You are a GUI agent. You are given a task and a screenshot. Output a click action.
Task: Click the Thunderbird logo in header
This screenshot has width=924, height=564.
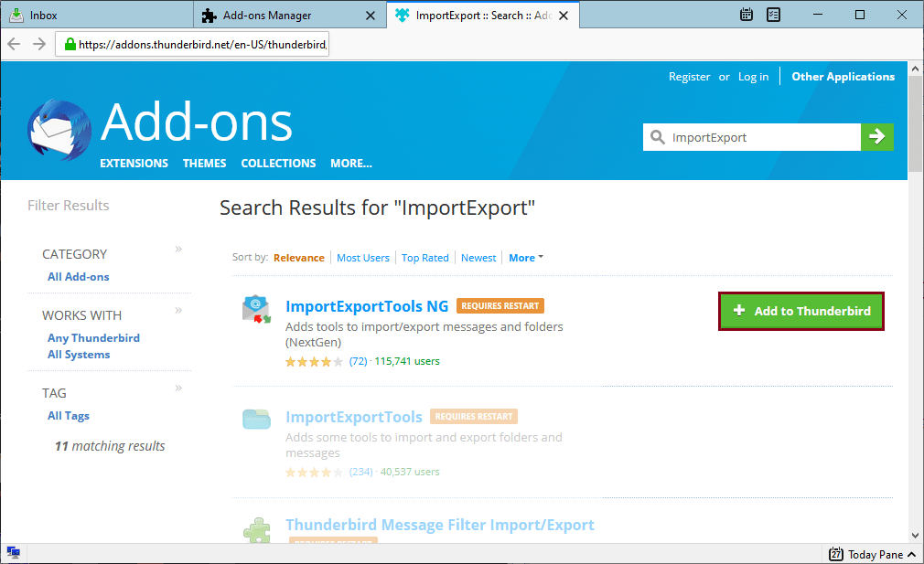(59, 130)
